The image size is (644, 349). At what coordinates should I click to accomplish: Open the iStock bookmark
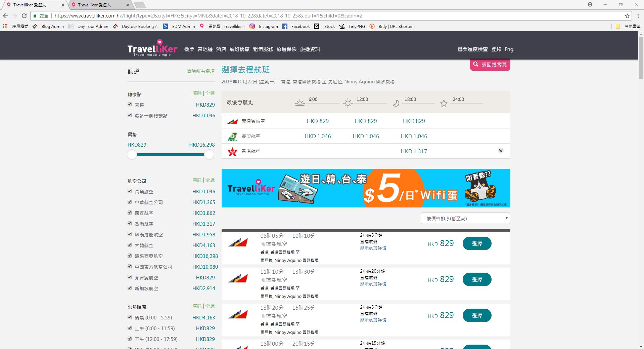pos(325,26)
